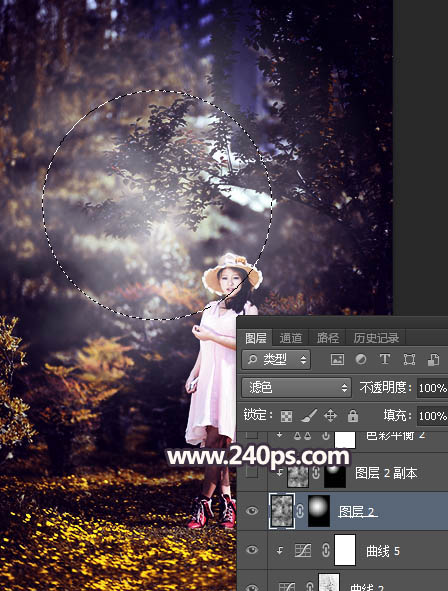
Task: Hide the 图层 2 layer via eye icon
Action: [252, 511]
